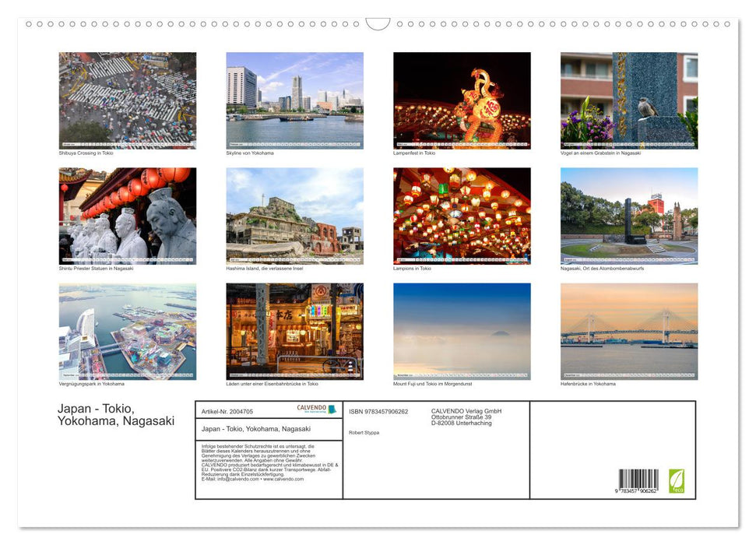This screenshot has width=756, height=545.
Task: Click the Nagasaki atomic bomb memorial thumbnail
Action: 629,216
